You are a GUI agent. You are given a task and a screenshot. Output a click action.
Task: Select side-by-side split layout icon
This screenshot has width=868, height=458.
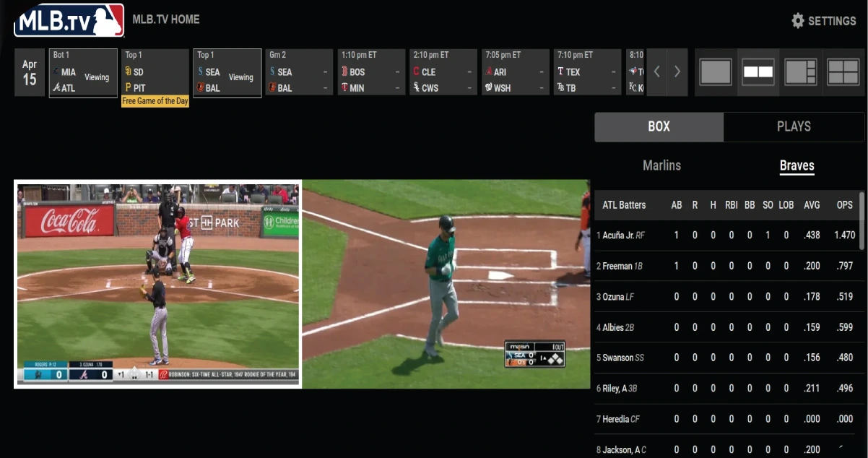[x=758, y=72]
